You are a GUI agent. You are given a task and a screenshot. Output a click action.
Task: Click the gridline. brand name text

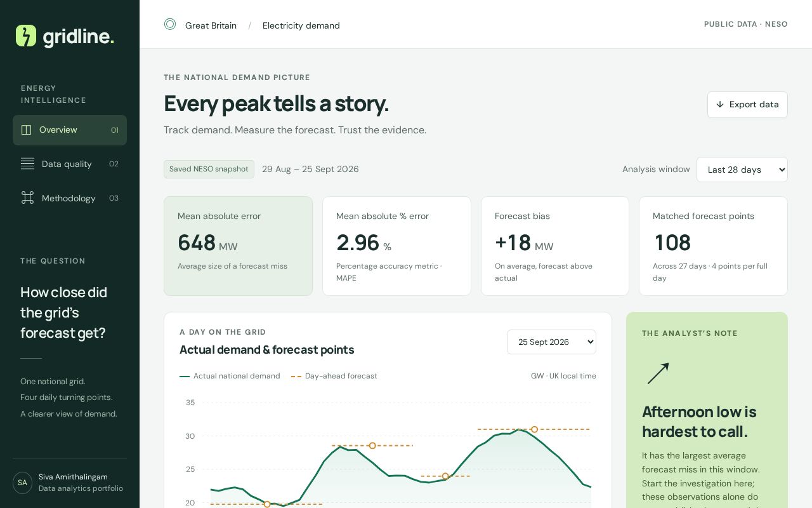79,37
